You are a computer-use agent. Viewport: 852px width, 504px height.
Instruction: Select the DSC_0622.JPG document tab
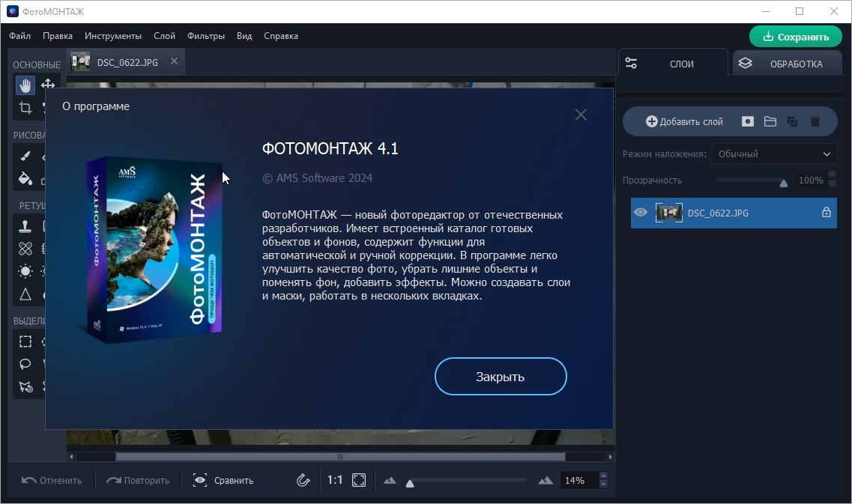[126, 62]
